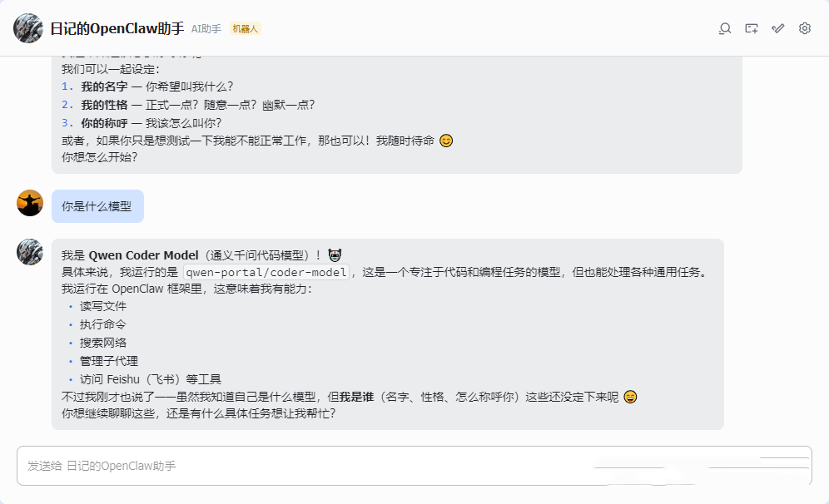Select the blue bubble reading 你是什么模型
The width and height of the screenshot is (829, 504).
pyautogui.click(x=97, y=204)
